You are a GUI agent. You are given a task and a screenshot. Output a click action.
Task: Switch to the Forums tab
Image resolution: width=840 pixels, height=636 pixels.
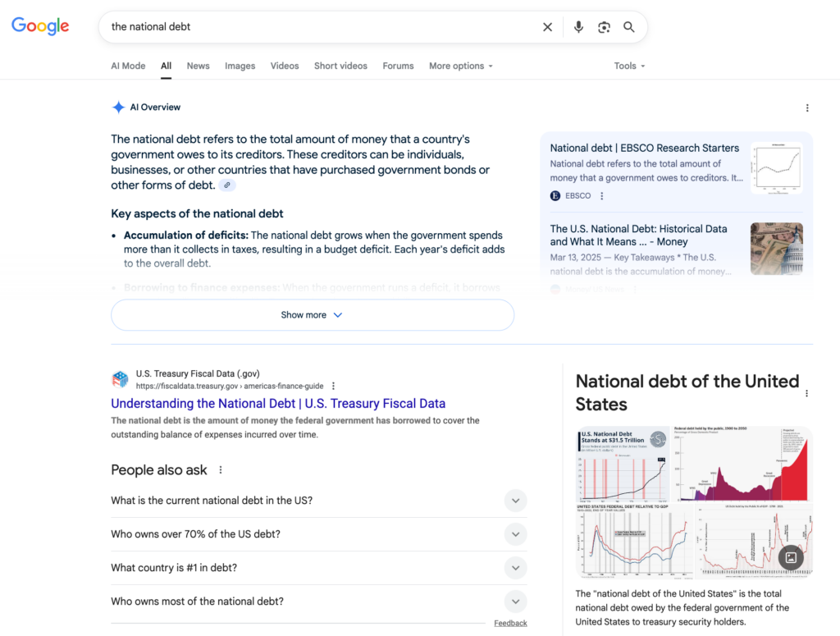(398, 66)
